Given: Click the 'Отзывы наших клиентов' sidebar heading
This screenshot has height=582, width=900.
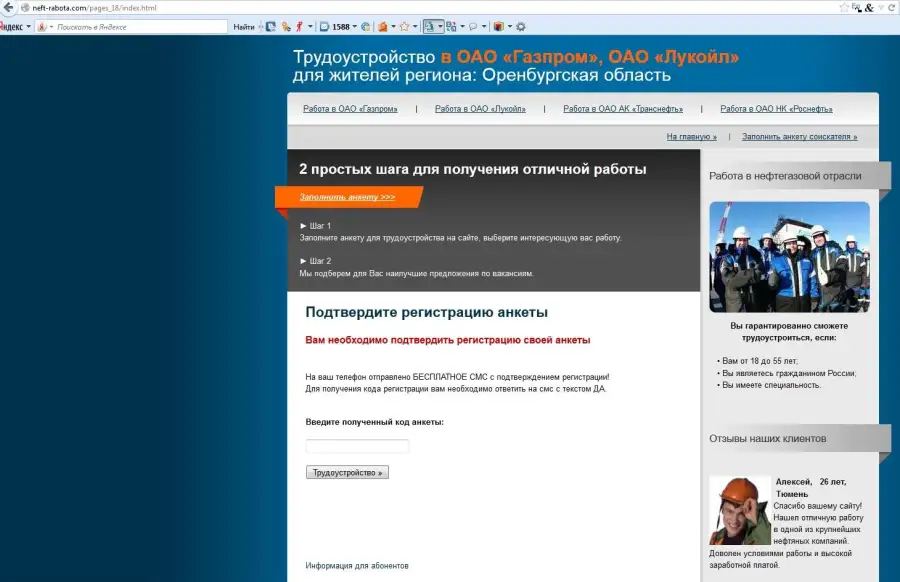Looking at the screenshot, I should (x=767, y=439).
